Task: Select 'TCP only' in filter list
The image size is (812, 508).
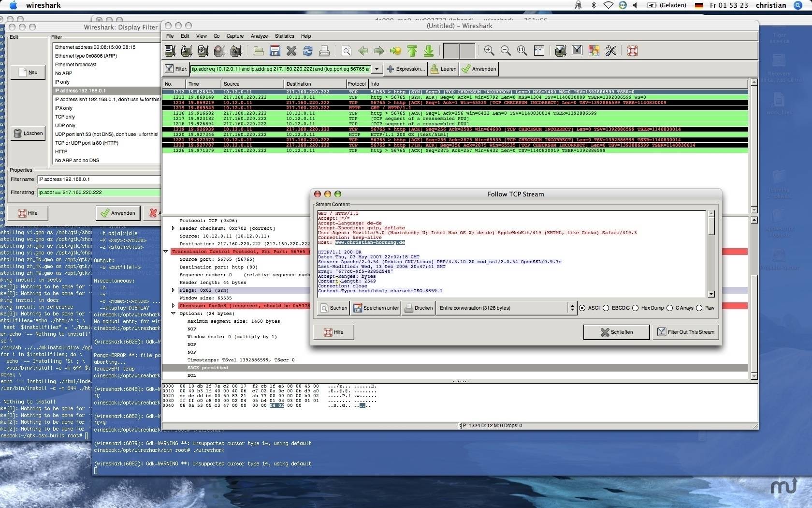Action: [x=65, y=117]
